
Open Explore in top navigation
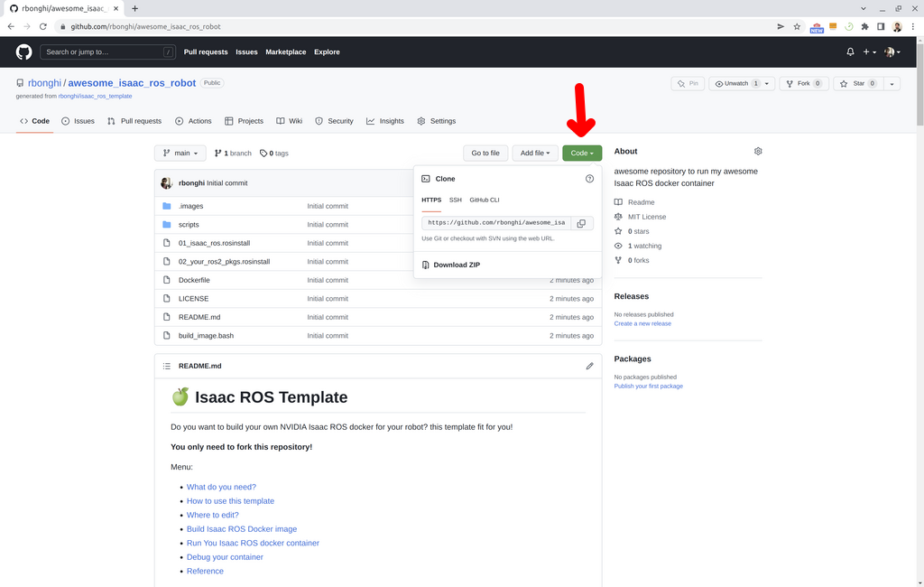click(327, 51)
